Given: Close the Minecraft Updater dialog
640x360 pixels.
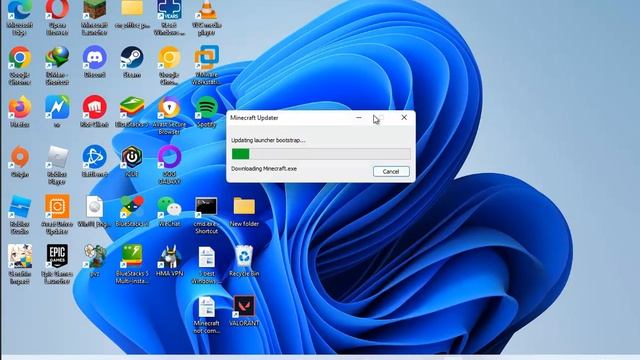Looking at the screenshot, I should point(404,118).
